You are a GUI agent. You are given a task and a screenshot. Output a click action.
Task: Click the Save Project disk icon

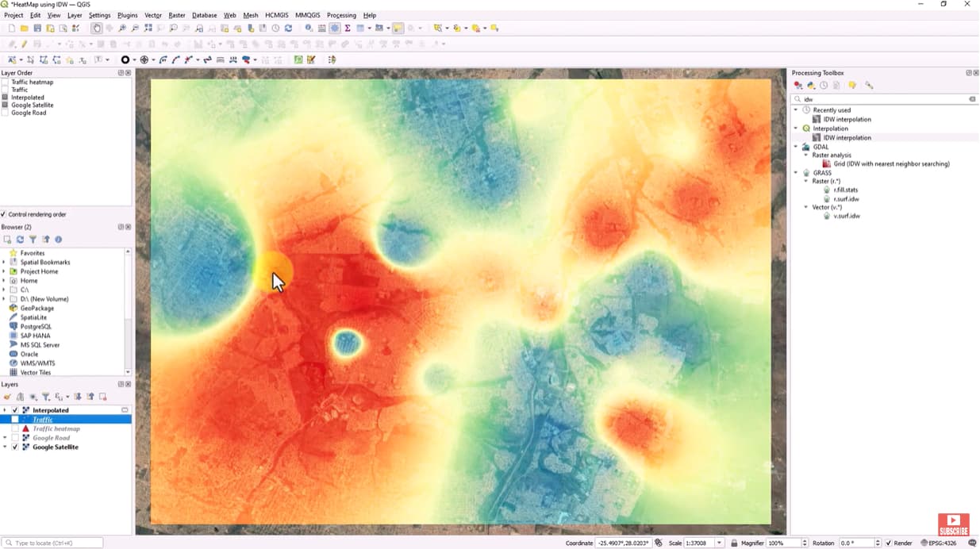37,29
